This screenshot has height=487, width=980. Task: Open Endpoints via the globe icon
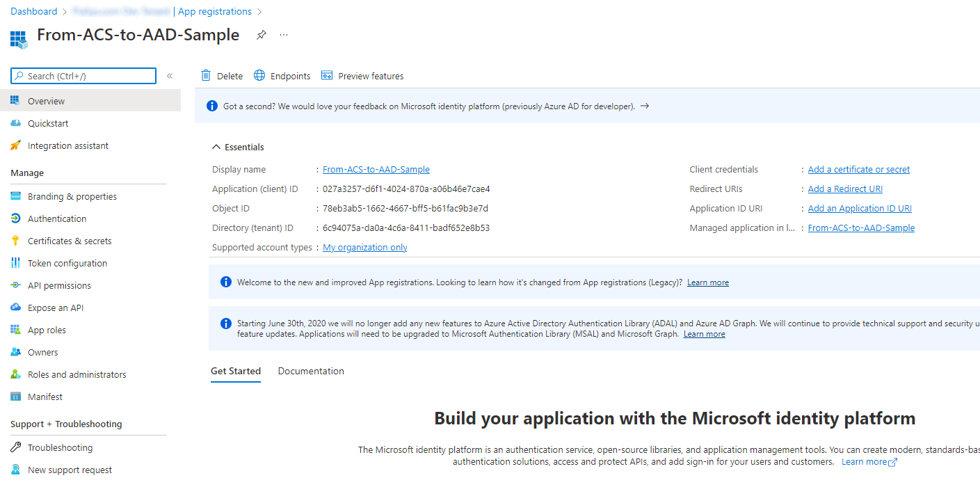(257, 75)
